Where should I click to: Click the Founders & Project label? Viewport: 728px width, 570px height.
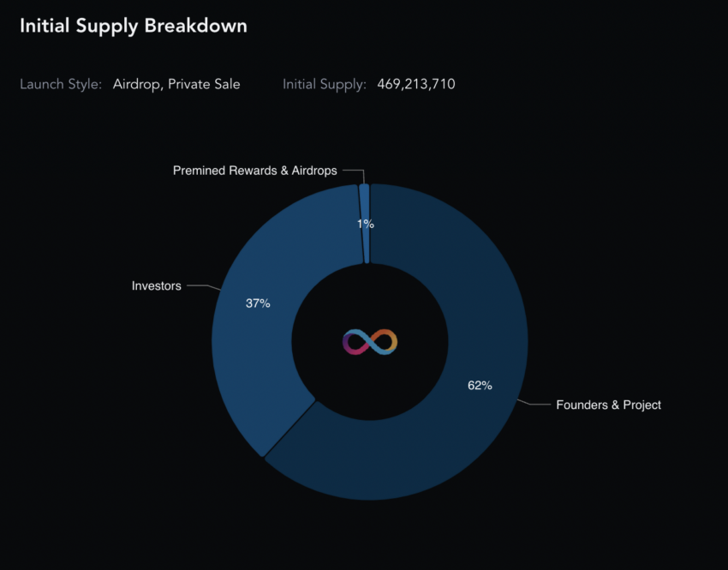[608, 405]
